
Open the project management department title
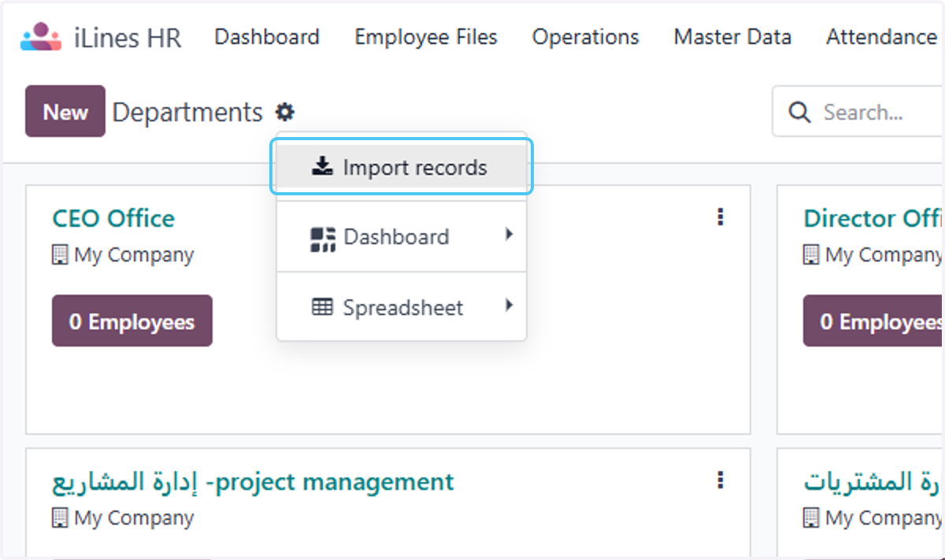point(253,481)
